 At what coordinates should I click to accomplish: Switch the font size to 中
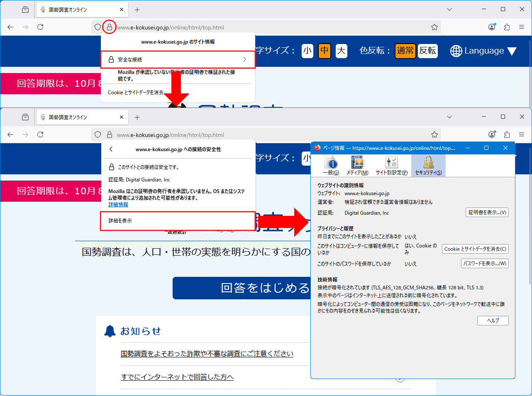pos(324,51)
